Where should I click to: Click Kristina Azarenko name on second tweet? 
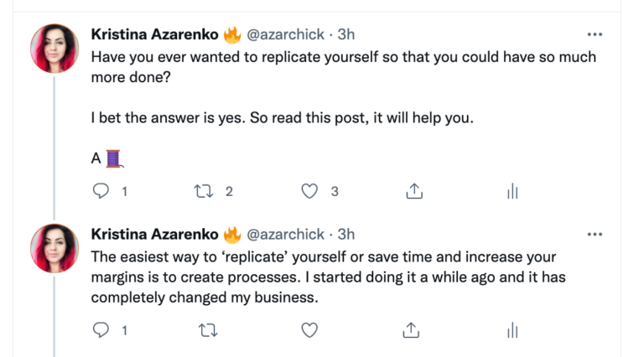click(154, 234)
